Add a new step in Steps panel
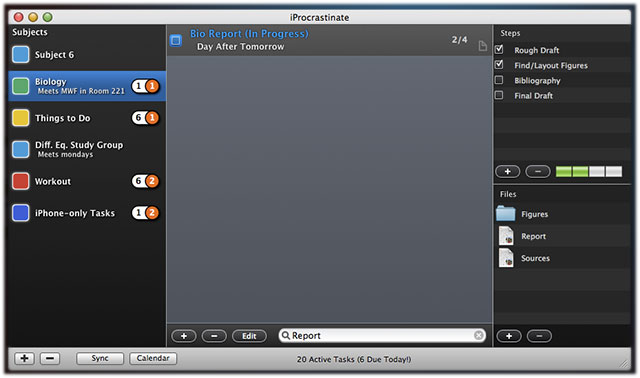This screenshot has width=640, height=378. [508, 171]
